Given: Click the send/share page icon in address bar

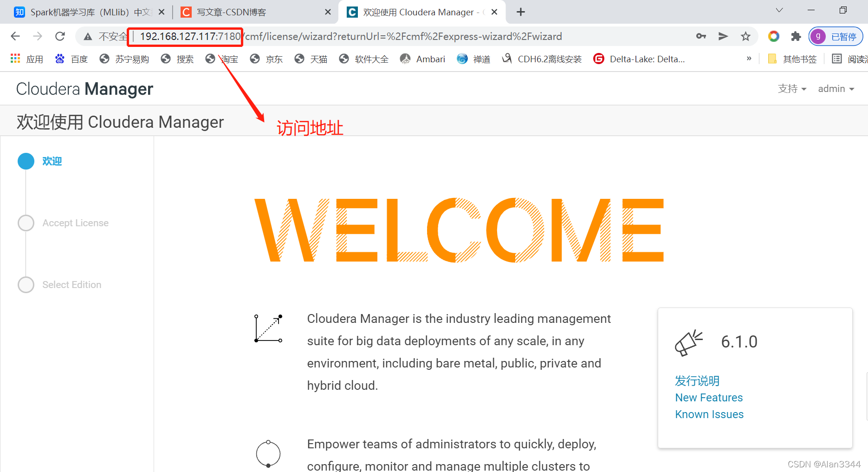Looking at the screenshot, I should pyautogui.click(x=723, y=36).
